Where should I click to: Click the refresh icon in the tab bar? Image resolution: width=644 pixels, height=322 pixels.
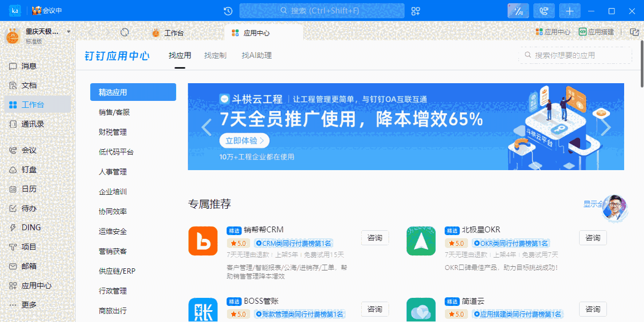click(125, 32)
